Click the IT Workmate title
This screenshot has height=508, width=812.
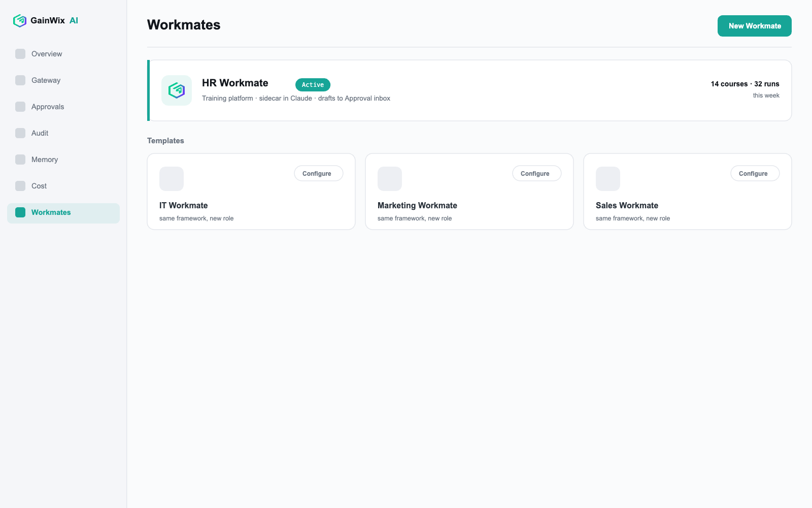(184, 205)
